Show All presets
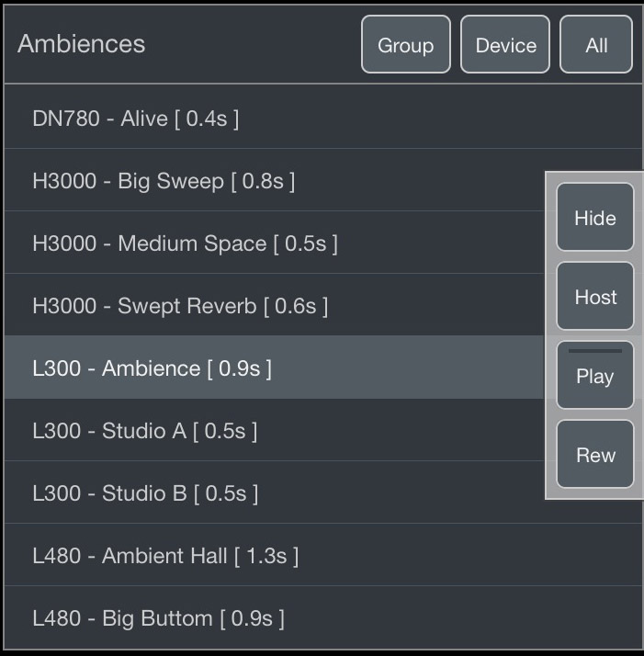Viewport: 644px width, 656px height. (x=596, y=44)
